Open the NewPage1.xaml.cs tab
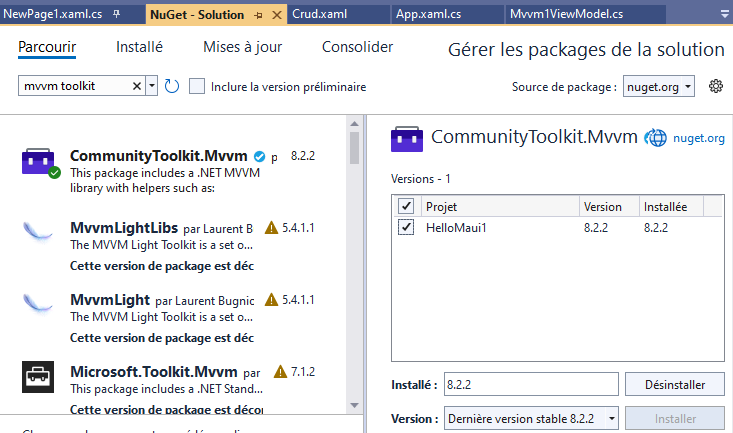Image resolution: width=733 pixels, height=433 pixels. coord(52,14)
